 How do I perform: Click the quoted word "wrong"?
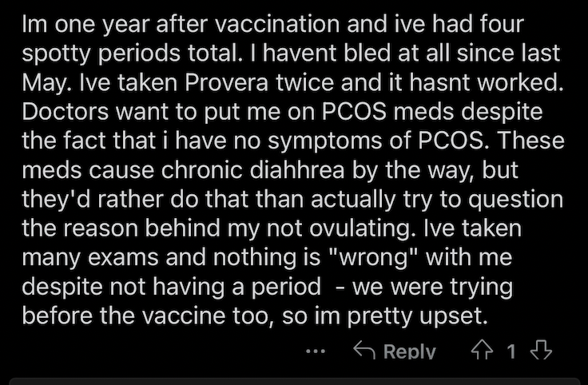[373, 258]
